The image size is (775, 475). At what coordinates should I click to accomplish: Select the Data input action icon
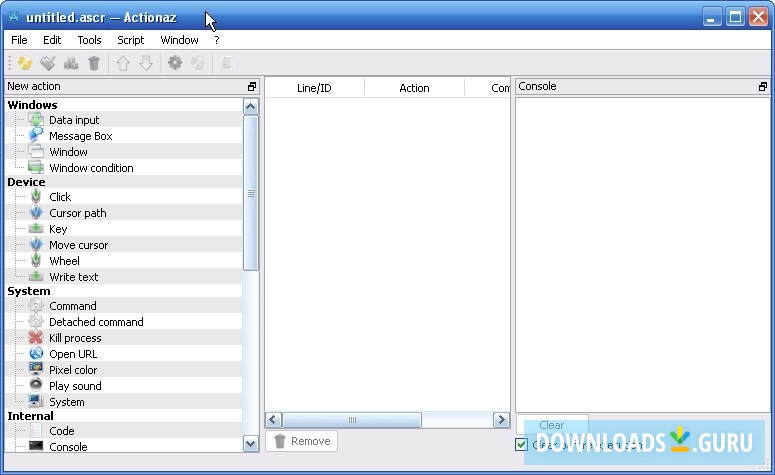pyautogui.click(x=36, y=120)
